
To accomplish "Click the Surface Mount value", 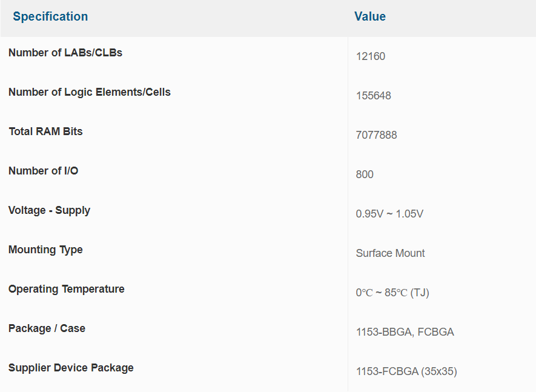I will pos(391,253).
